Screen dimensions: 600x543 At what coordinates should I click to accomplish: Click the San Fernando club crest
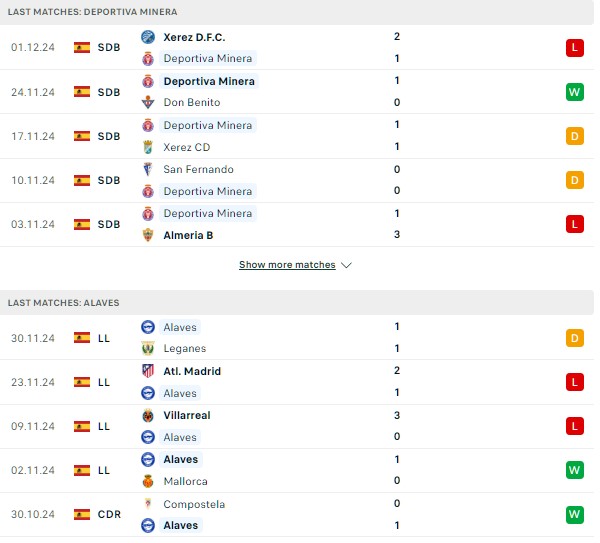tap(148, 169)
